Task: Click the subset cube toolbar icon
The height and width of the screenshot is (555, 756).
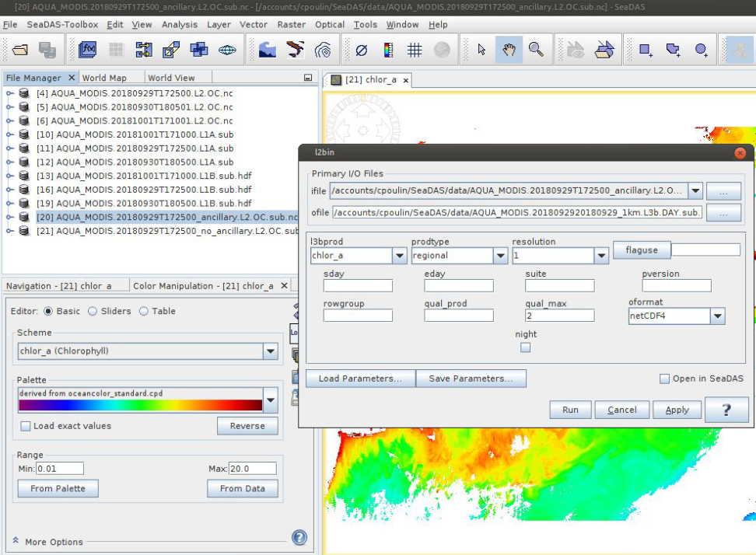Action: (x=171, y=50)
